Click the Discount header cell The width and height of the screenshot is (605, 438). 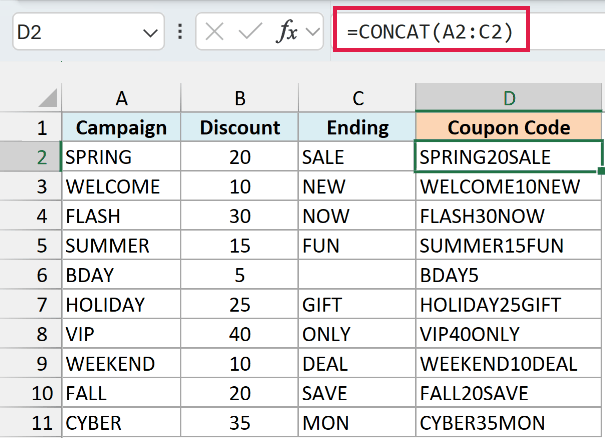[x=240, y=127]
